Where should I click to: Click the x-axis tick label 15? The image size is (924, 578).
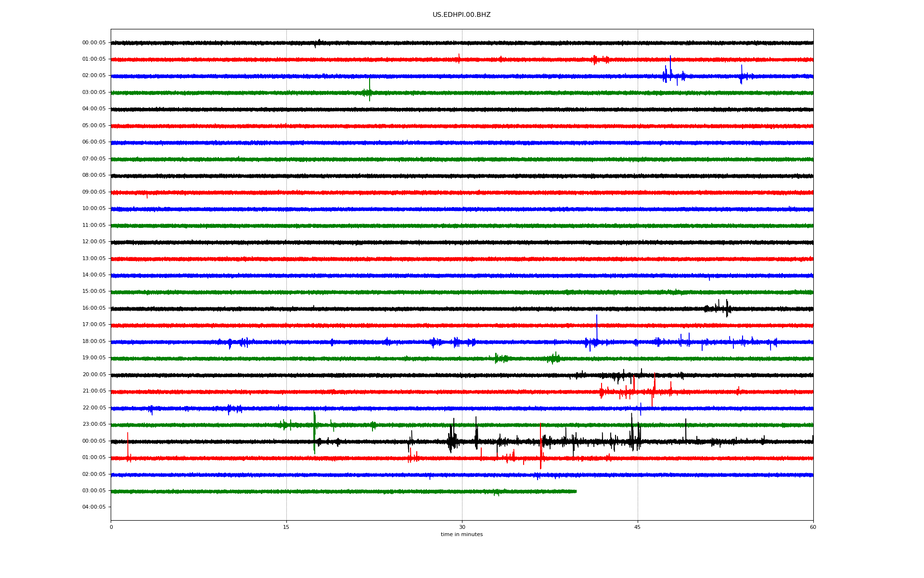coord(286,527)
